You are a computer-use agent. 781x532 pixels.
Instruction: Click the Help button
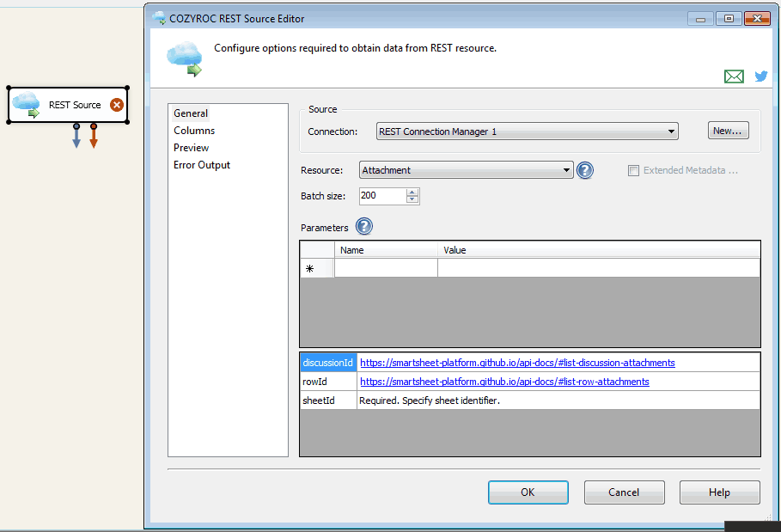tap(720, 492)
